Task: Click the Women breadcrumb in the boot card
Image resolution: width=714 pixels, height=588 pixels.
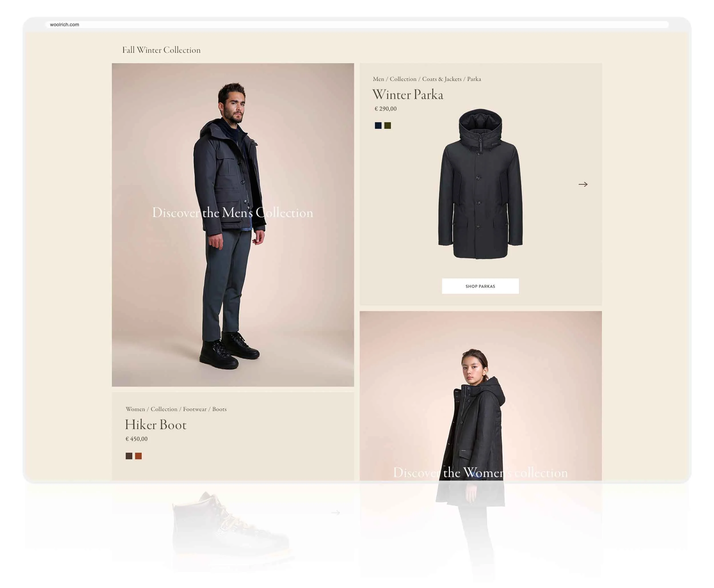Action: [x=135, y=409]
